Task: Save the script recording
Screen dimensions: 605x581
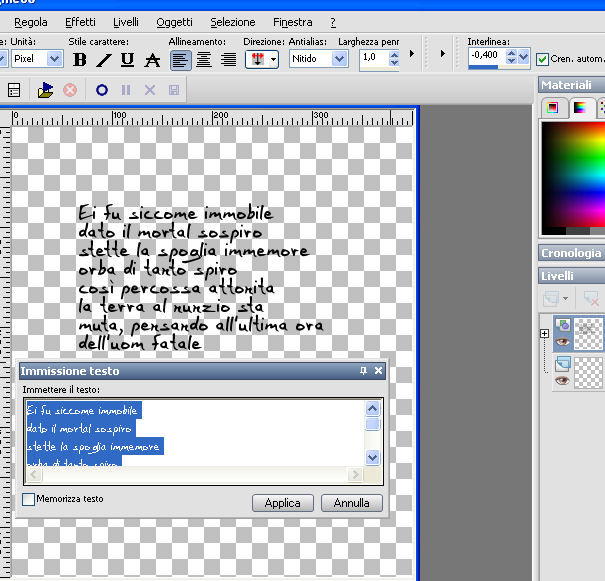Action: click(174, 90)
